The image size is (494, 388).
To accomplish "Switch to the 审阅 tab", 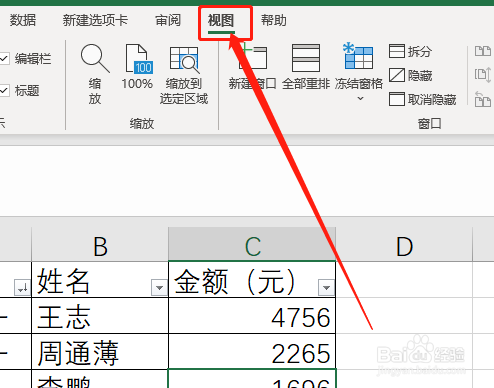I will 168,21.
